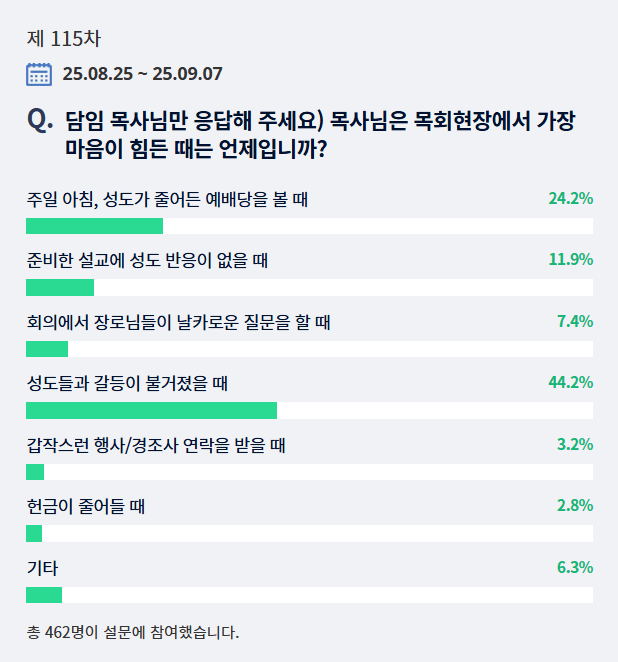Click the 11.9% percentage value
The height and width of the screenshot is (662, 618).
pos(571,260)
